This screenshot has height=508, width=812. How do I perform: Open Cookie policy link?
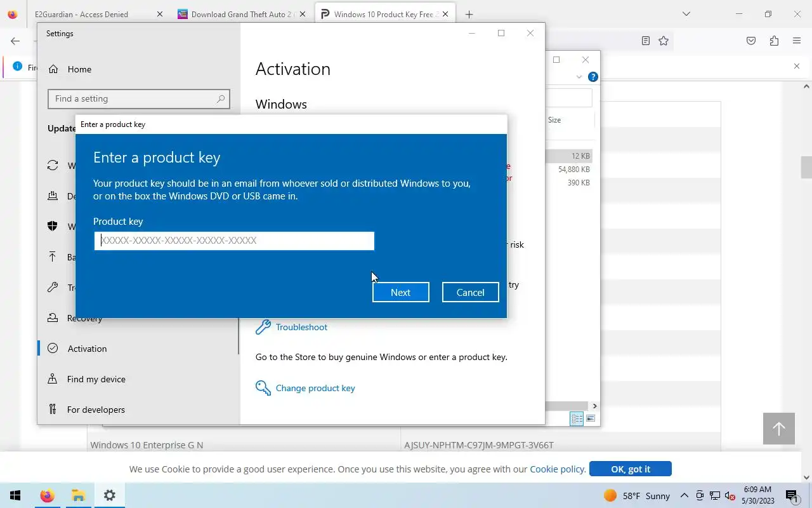(557, 469)
